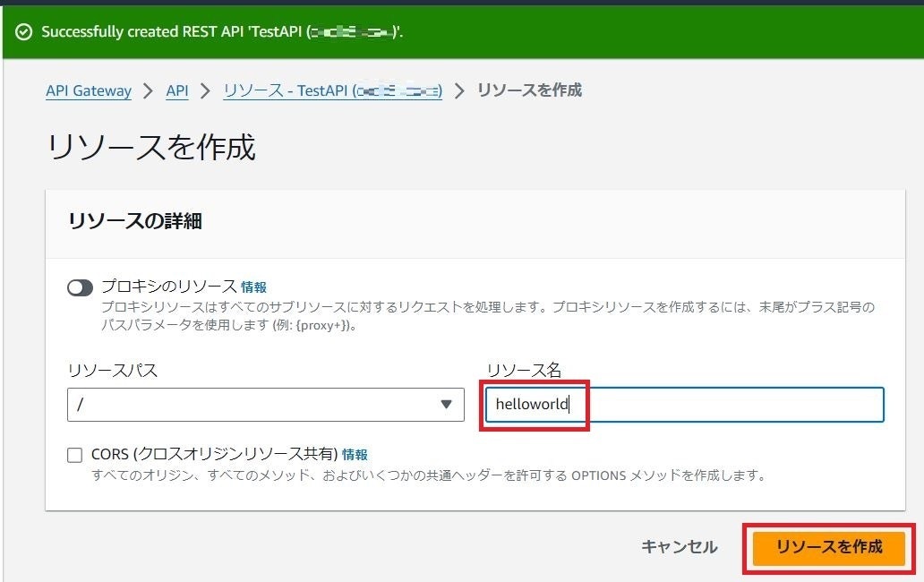
Task: Open the API Gateway breadcrumb link
Action: tap(89, 90)
